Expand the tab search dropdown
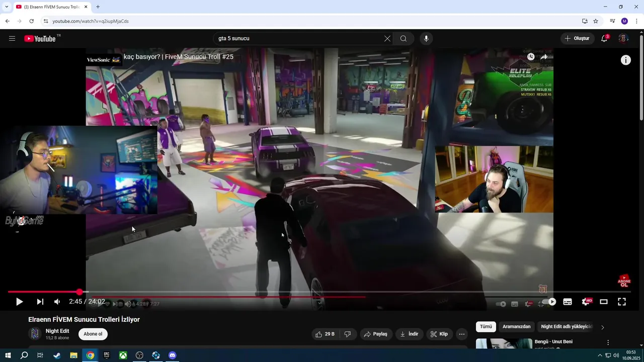This screenshot has height=362, width=644. click(7, 7)
